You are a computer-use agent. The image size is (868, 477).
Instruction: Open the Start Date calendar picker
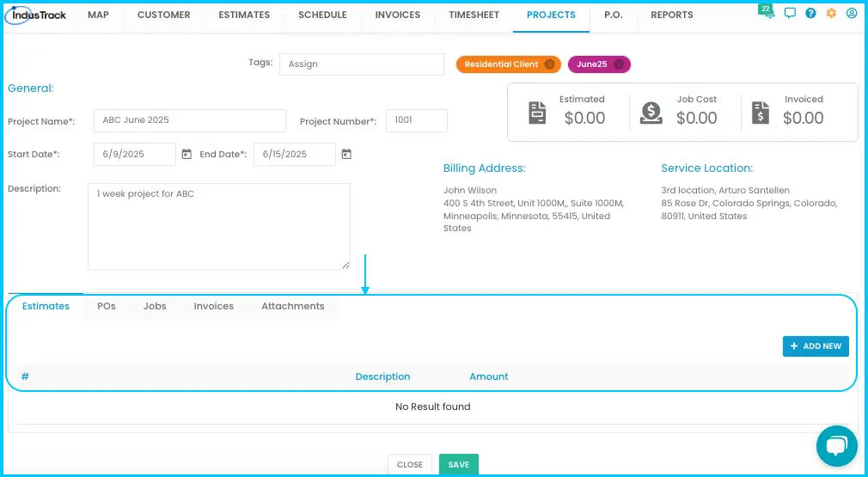[x=186, y=154]
